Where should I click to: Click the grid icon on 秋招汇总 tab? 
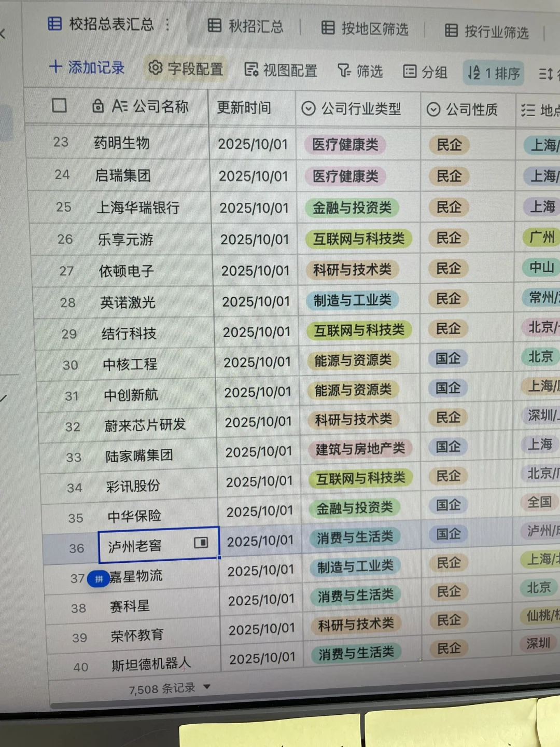(214, 25)
